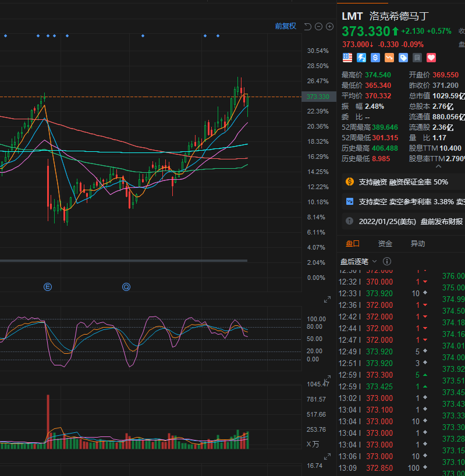Open the 前复权 adjustment dropdown
Image resolution: width=465 pixels, height=476 pixels.
[x=285, y=26]
